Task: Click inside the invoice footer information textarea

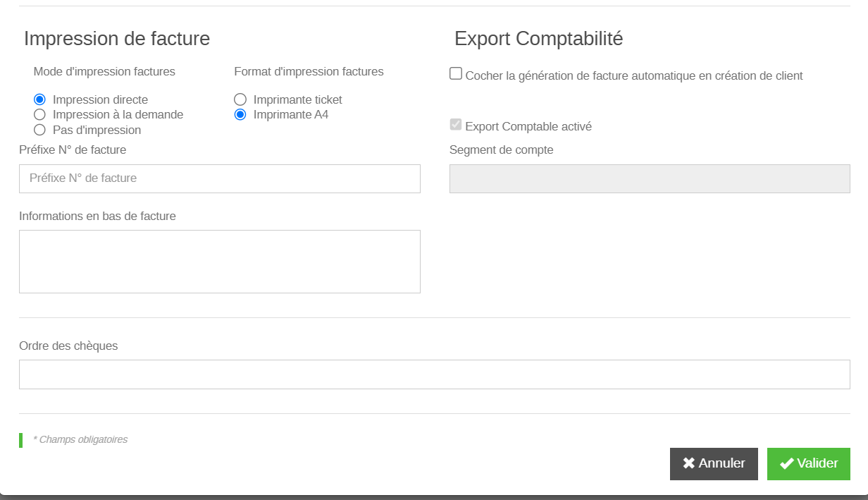Action: tap(219, 261)
